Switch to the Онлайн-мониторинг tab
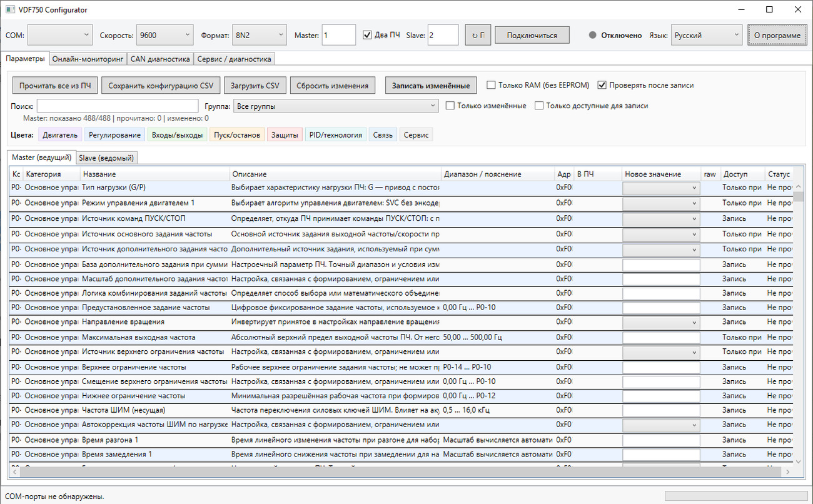Screen dimensions: 813x504 [x=88, y=59]
